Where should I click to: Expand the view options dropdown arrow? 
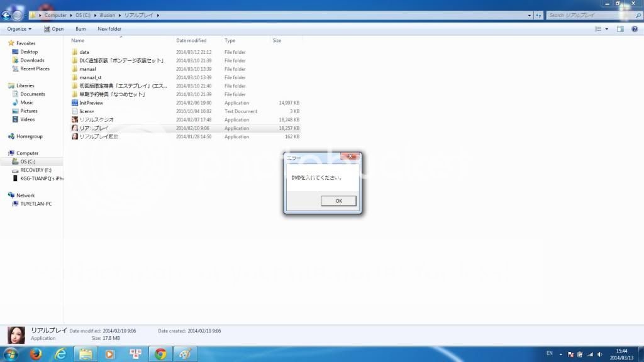click(x=607, y=29)
